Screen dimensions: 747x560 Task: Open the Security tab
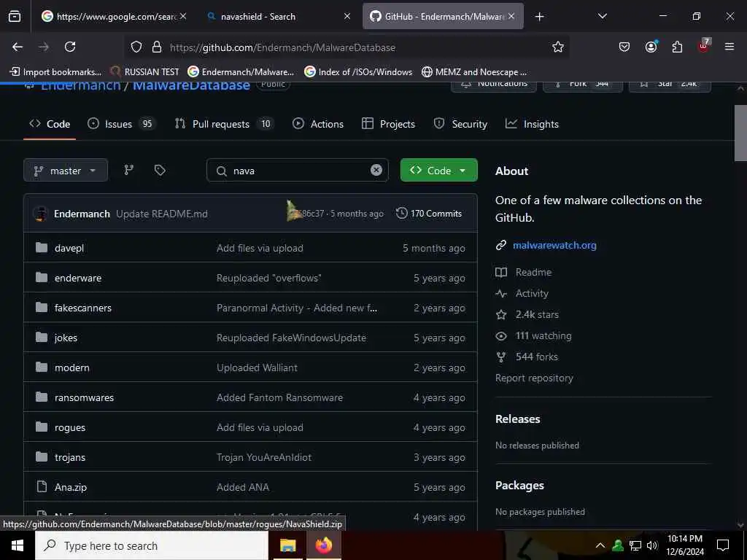point(460,124)
